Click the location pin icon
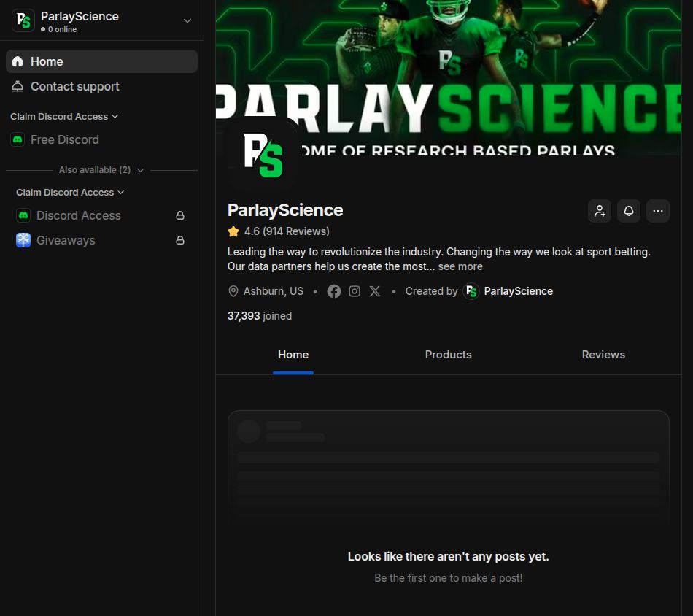The image size is (693, 616). (233, 291)
